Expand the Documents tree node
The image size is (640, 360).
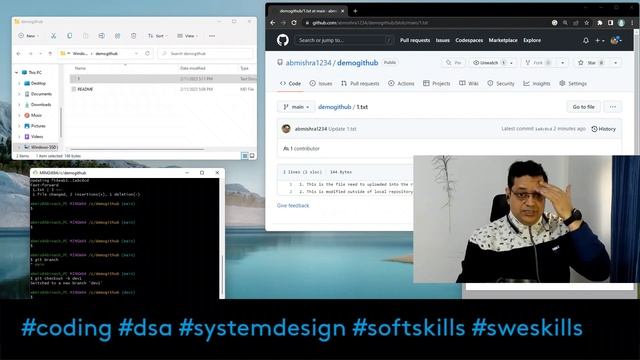pyautogui.click(x=19, y=94)
